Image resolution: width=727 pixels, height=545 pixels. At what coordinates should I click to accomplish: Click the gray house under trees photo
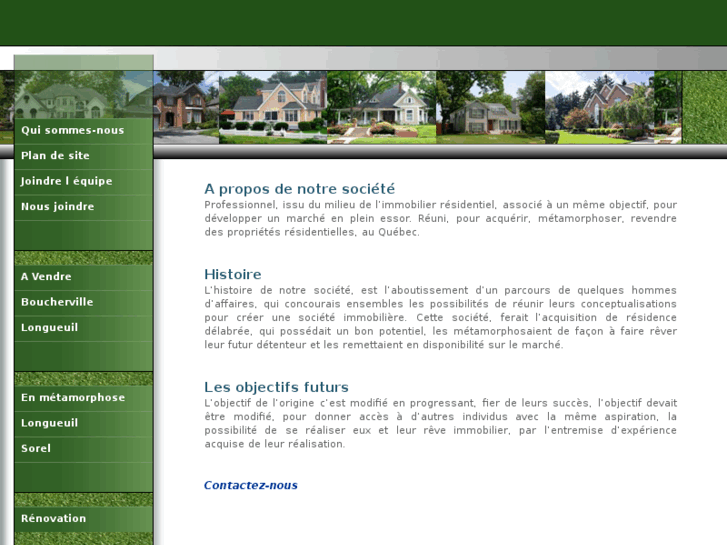[x=491, y=108]
